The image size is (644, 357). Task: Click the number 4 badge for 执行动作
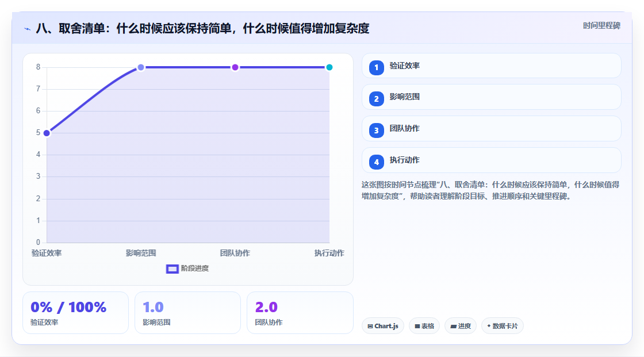(376, 162)
